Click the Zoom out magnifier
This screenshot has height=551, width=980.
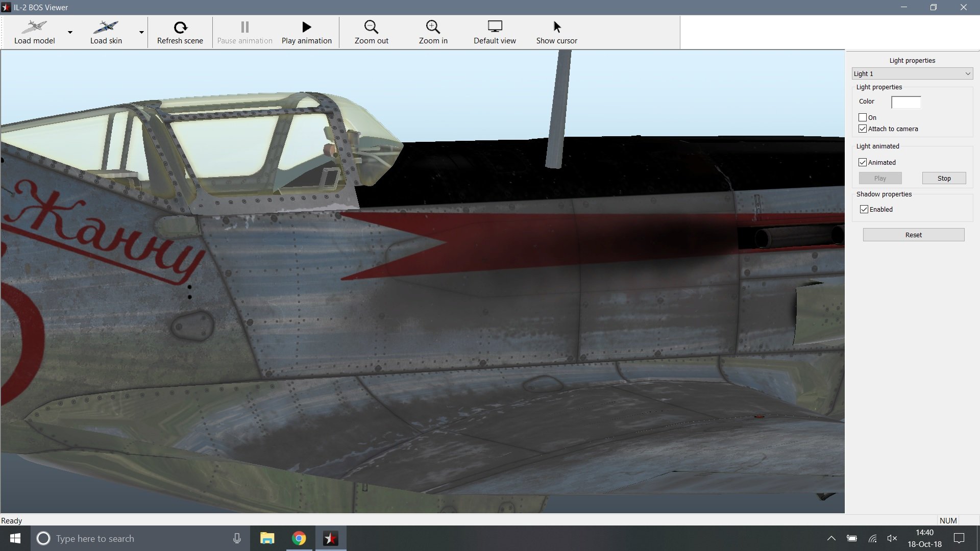371,27
